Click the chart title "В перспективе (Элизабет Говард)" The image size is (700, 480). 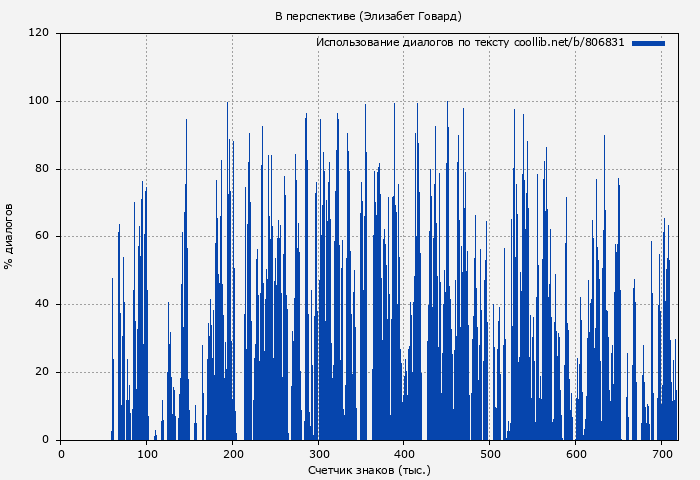click(x=369, y=16)
